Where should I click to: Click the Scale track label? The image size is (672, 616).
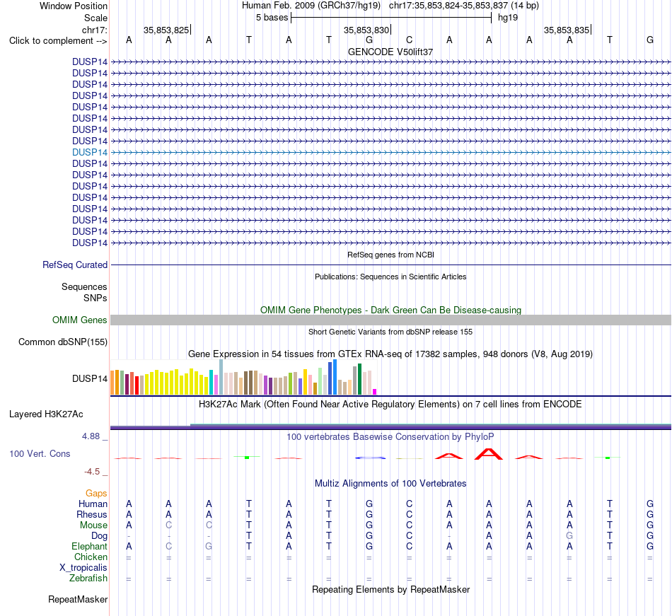pyautogui.click(x=95, y=18)
